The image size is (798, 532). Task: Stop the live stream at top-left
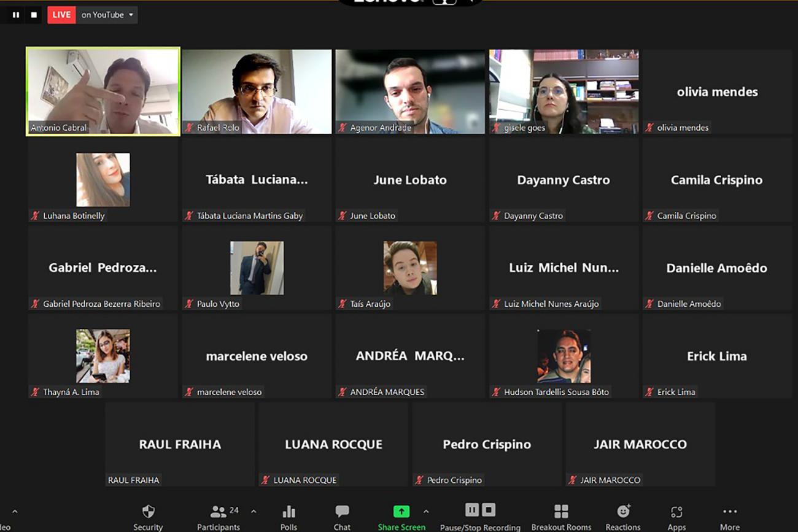click(34, 15)
